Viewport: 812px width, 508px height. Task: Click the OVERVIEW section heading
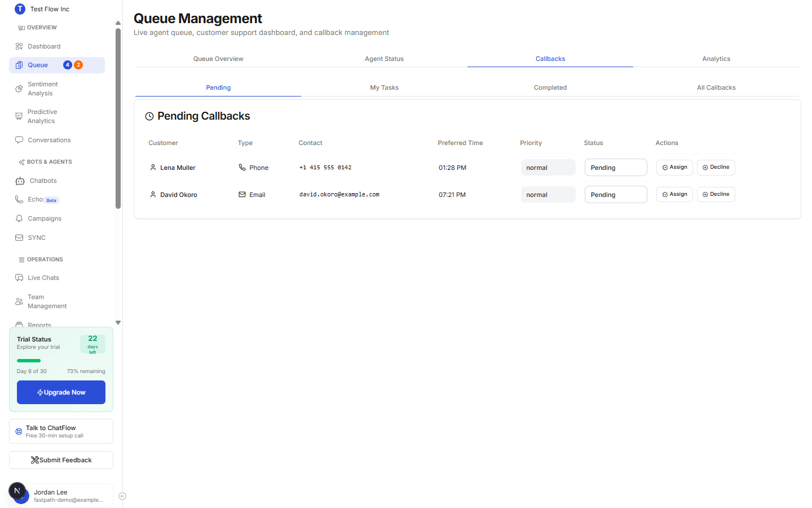[x=42, y=28]
